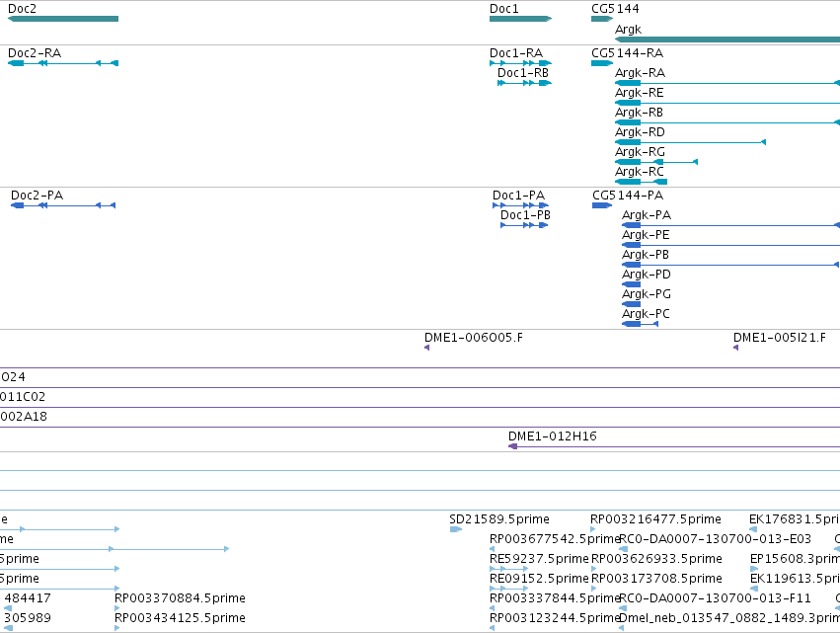This screenshot has width=840, height=633.
Task: Click the RP003337844.5prime label
Action: coord(555,598)
